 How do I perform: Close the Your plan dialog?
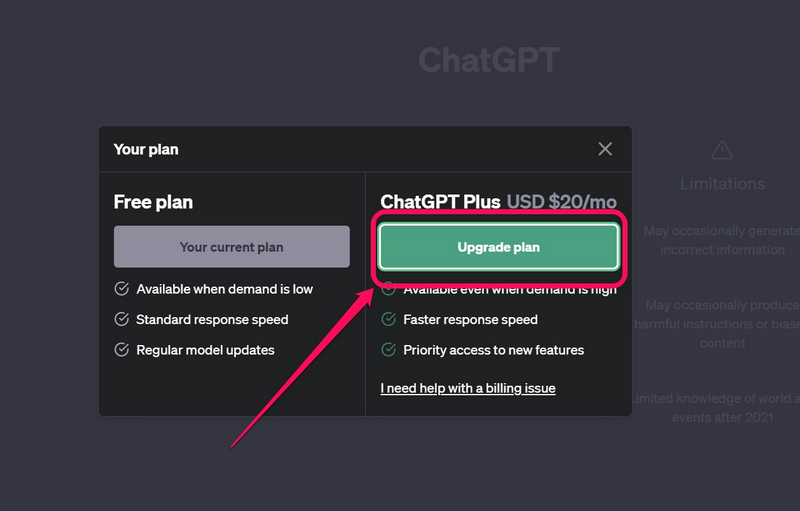pyautogui.click(x=605, y=149)
